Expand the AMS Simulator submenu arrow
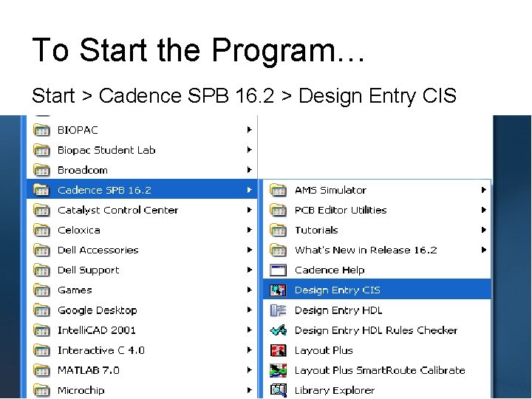This screenshot has height=399, width=532. click(484, 190)
